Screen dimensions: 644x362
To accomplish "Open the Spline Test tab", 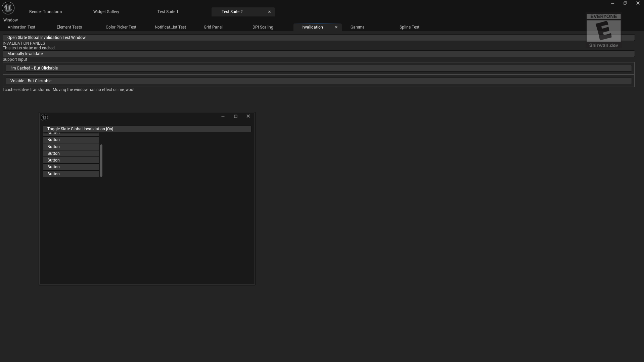I will 409,27.
